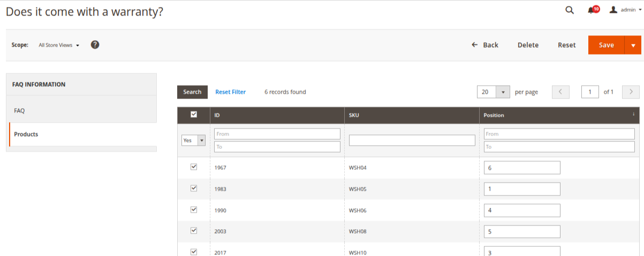644x256 pixels.
Task: Expand the Save button dropdown arrow
Action: (633, 46)
